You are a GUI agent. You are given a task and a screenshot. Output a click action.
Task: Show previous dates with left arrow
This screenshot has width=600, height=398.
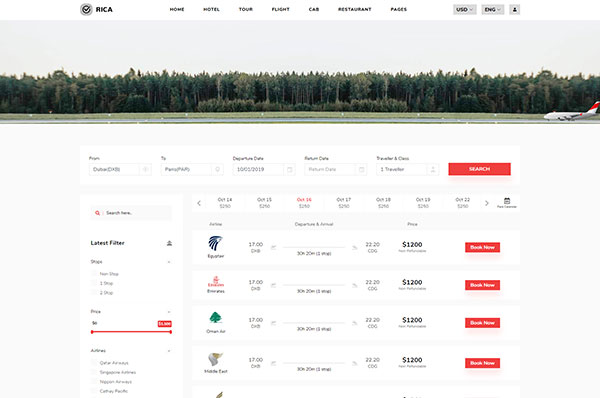(199, 203)
